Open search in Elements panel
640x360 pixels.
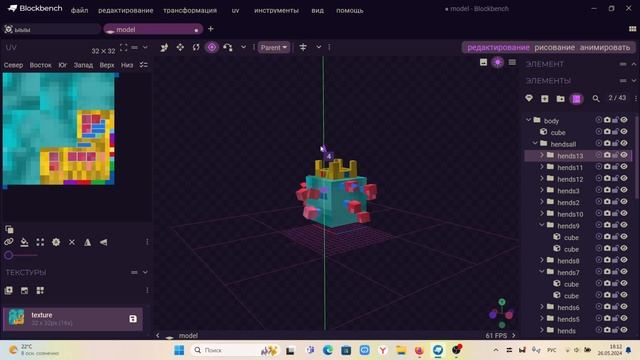tap(596, 99)
